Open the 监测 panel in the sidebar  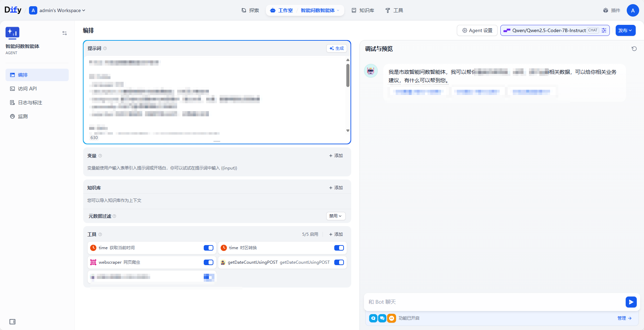pos(22,116)
